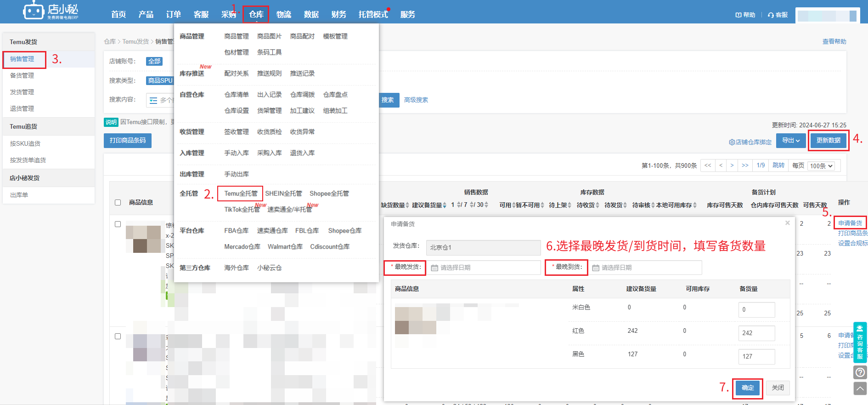Select the 全部 店铺账号 filter tag
The height and width of the screenshot is (405, 868).
click(154, 61)
